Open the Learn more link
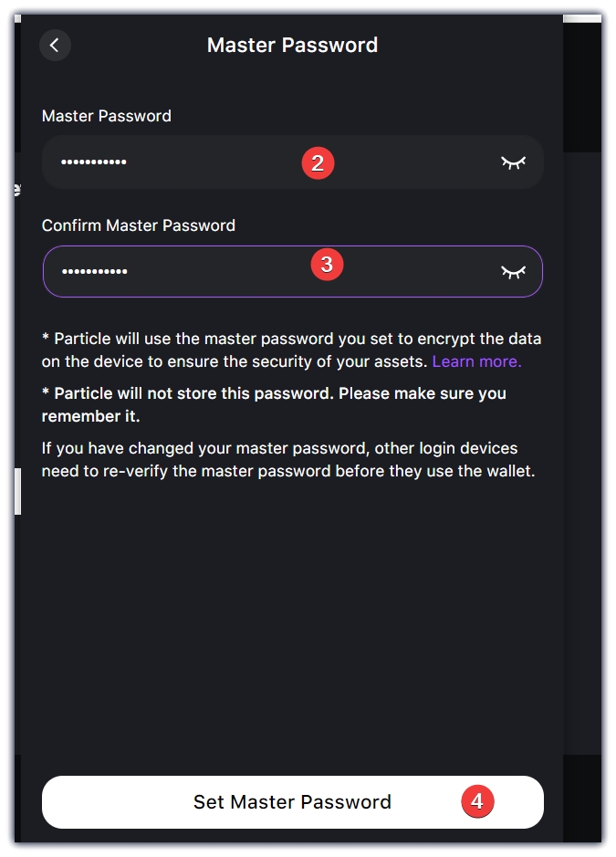616x857 pixels. [476, 361]
